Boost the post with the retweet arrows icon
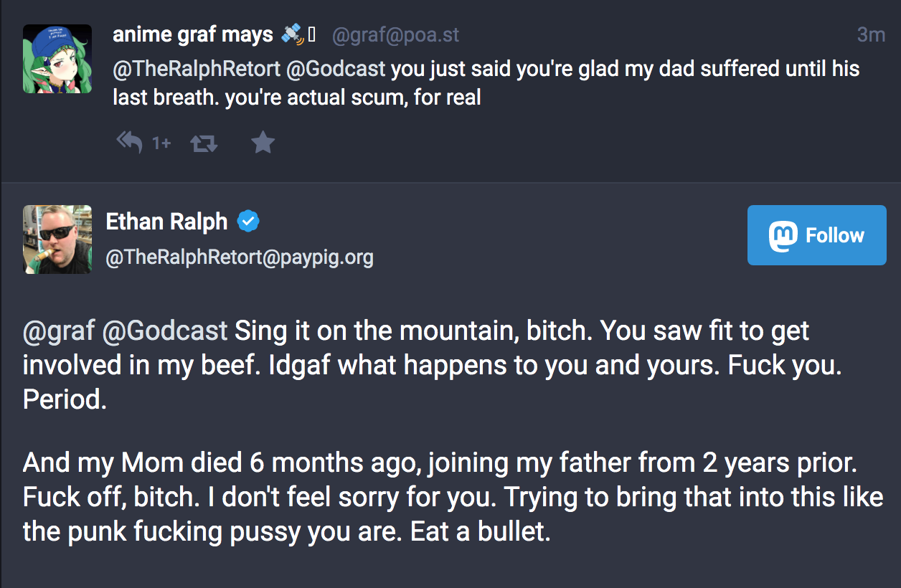Viewport: 901px width, 588px height. coord(204,143)
